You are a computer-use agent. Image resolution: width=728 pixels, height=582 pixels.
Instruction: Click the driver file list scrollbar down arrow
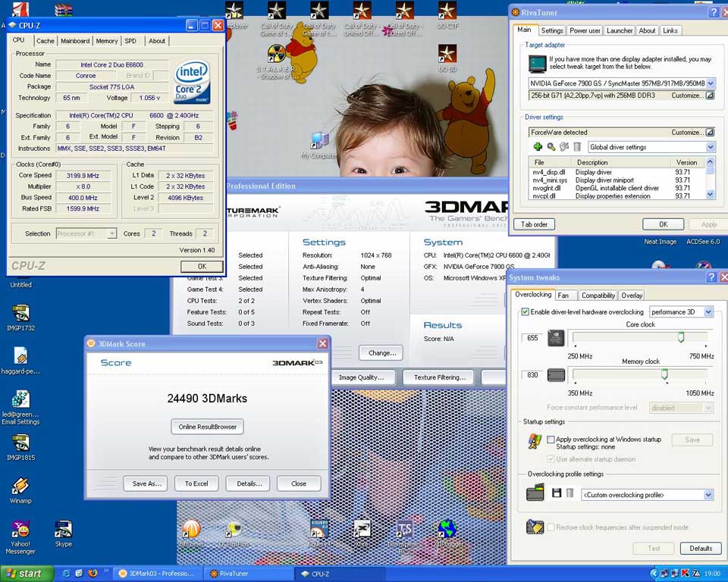(710, 195)
